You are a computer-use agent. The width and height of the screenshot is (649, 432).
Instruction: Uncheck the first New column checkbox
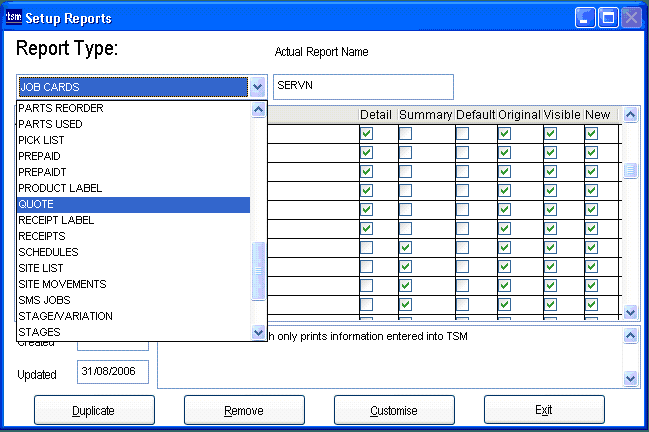(592, 133)
